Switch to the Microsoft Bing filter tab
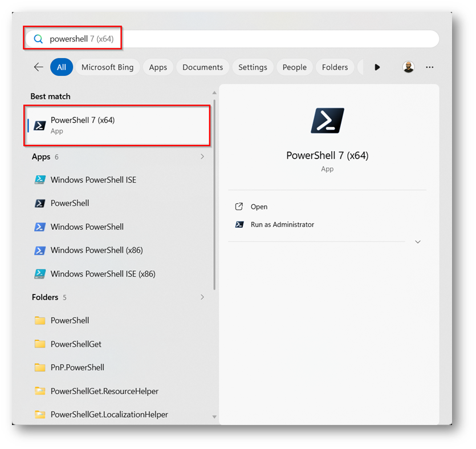 click(107, 67)
